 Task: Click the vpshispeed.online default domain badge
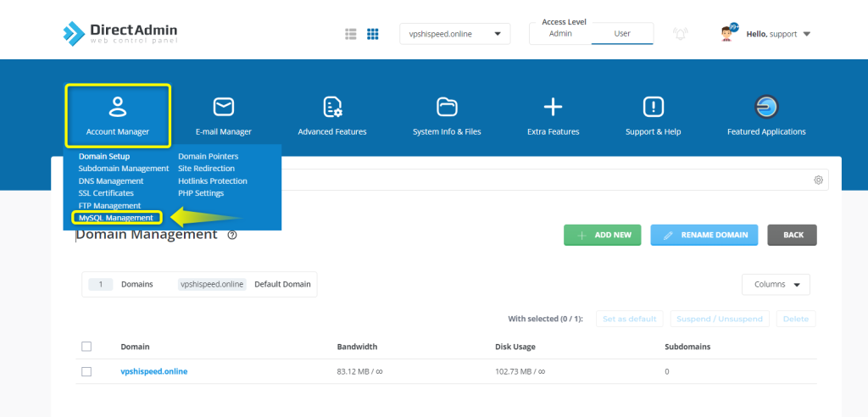coord(212,284)
